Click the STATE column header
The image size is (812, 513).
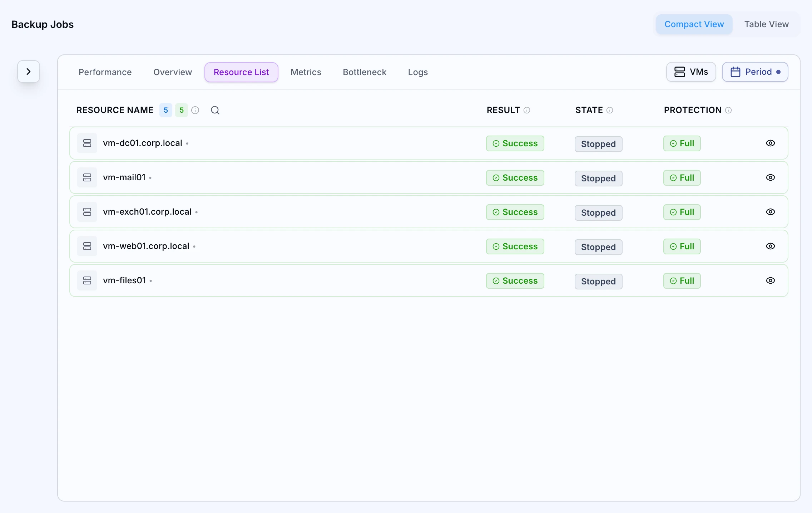pyautogui.click(x=589, y=110)
